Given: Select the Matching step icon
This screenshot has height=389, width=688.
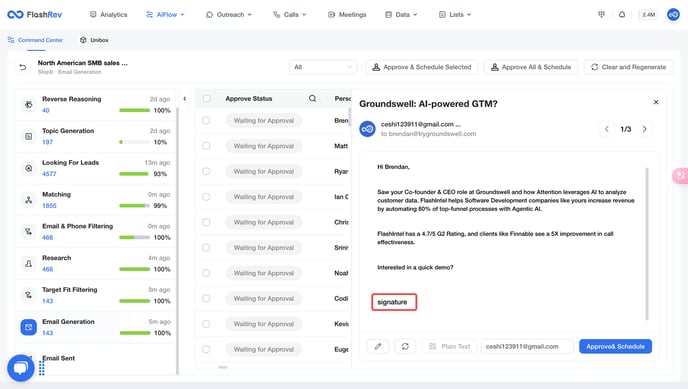Looking at the screenshot, I should pos(29,200).
